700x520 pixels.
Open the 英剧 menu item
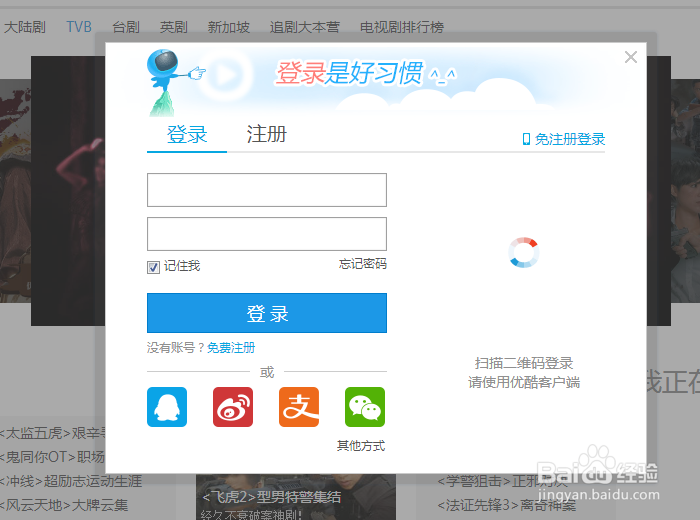174,27
